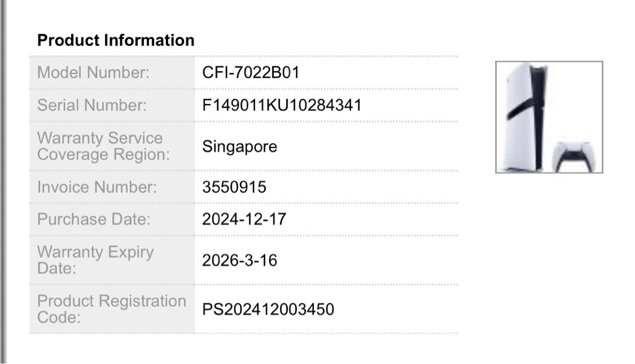
Task: Click registration code PS202412003450
Action: coord(268,309)
